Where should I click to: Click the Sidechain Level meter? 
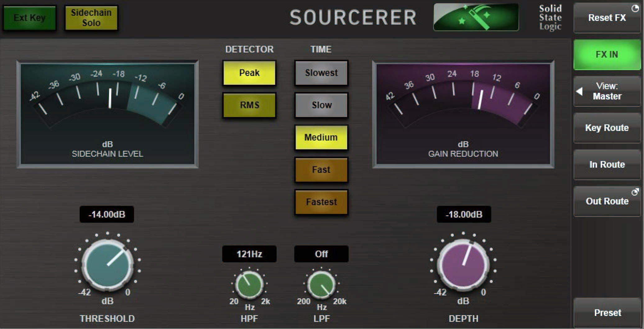107,114
